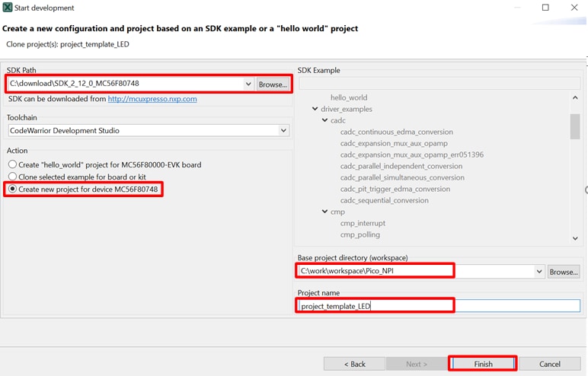Go to previous page with Back button

(353, 364)
